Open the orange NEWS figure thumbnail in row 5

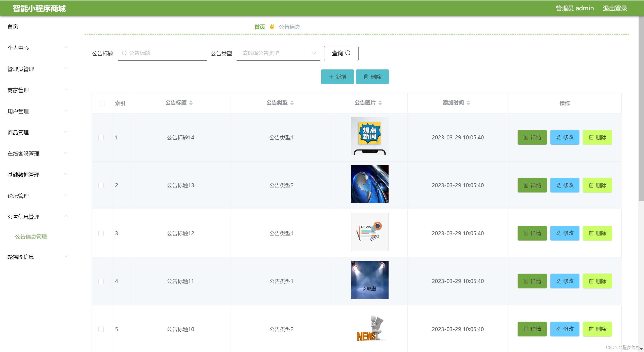[369, 328]
